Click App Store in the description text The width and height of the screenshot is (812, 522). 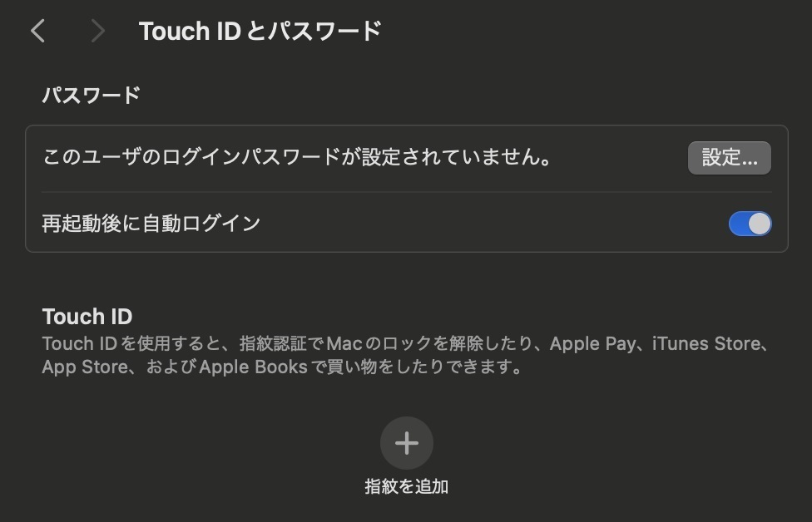pos(85,367)
